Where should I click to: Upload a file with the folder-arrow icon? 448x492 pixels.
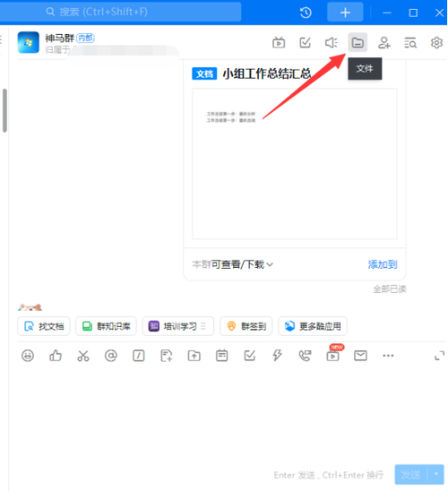point(194,356)
